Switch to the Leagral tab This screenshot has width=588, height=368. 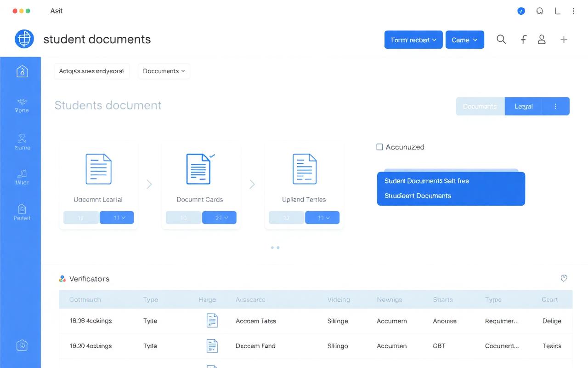pyautogui.click(x=523, y=106)
